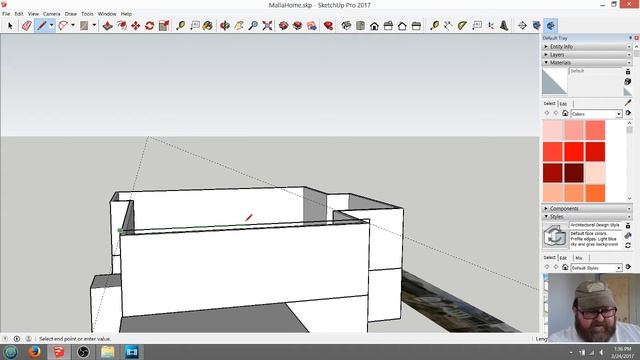The height and width of the screenshot is (360, 640).
Task: Select the Scale tool
Action: 164,26
